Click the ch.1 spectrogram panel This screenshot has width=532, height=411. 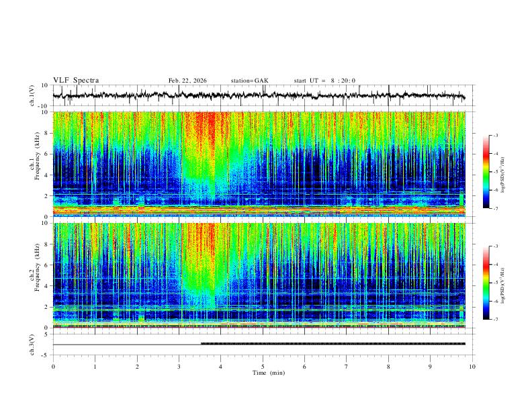pos(259,164)
